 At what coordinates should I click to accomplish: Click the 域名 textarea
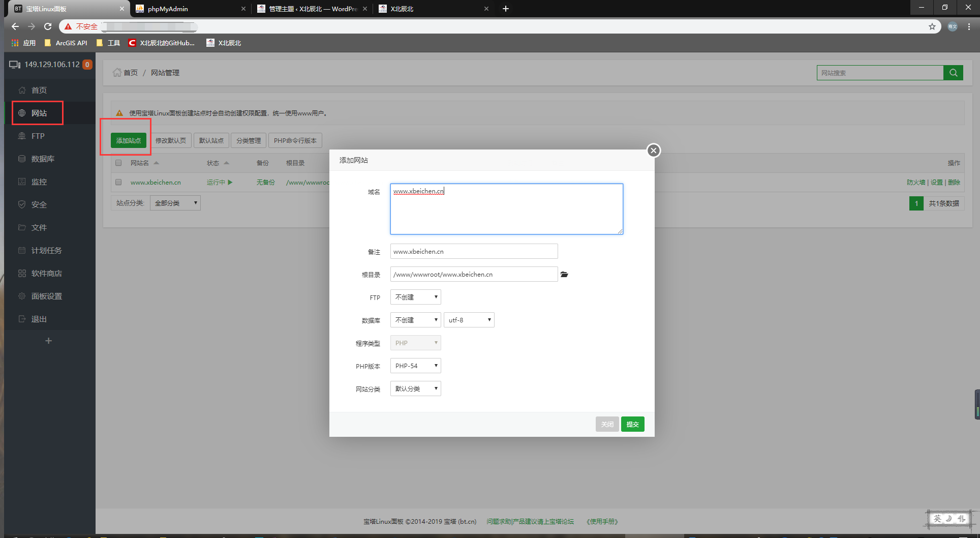click(x=506, y=209)
